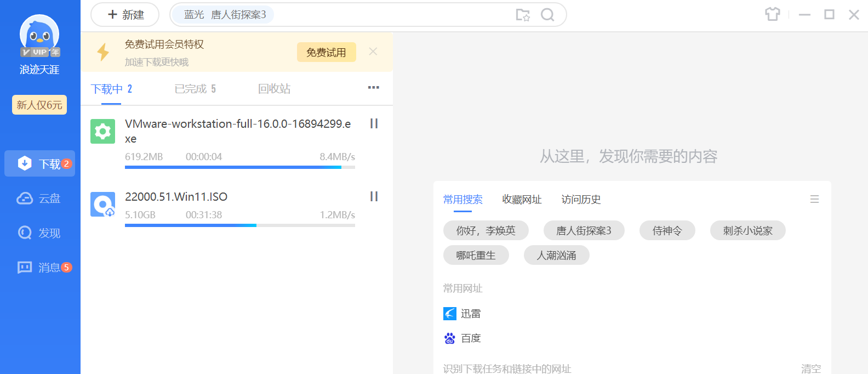Click the user avatar 浪迹天涯
The width and height of the screenshot is (868, 374).
click(39, 35)
